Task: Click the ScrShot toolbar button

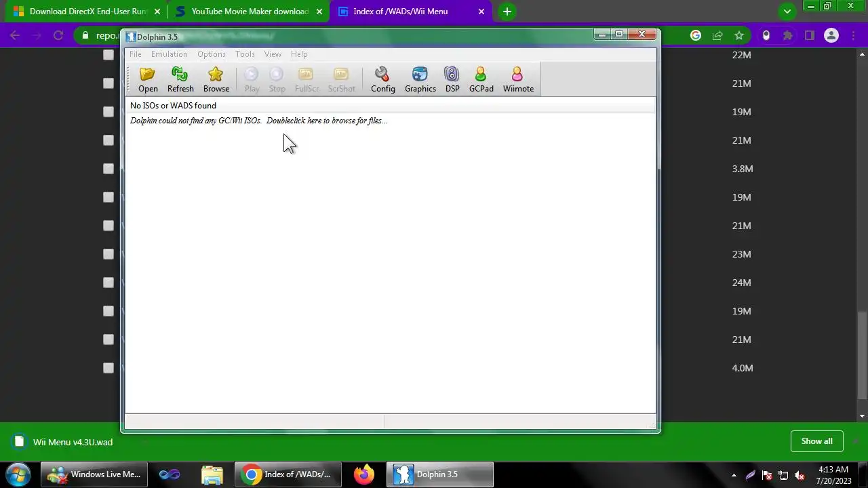Action: tap(341, 80)
